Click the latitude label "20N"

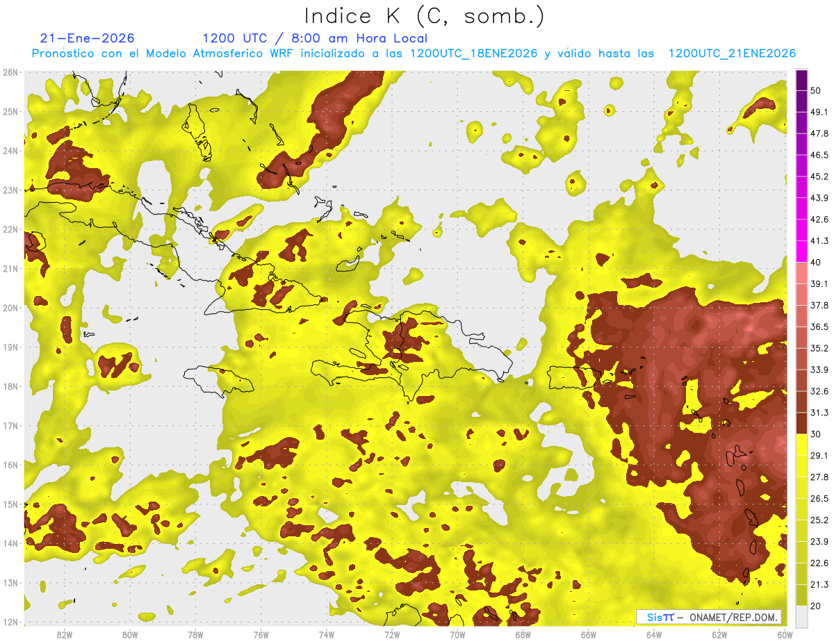(10, 308)
